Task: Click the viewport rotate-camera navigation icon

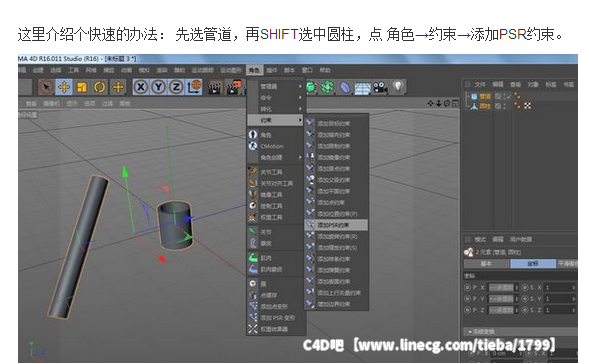Action: pos(447,103)
